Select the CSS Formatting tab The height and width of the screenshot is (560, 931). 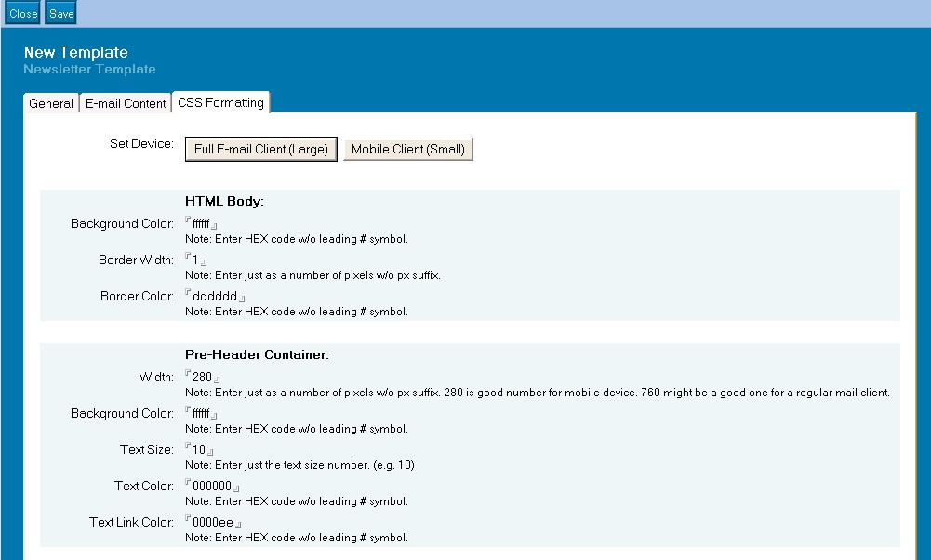(220, 102)
